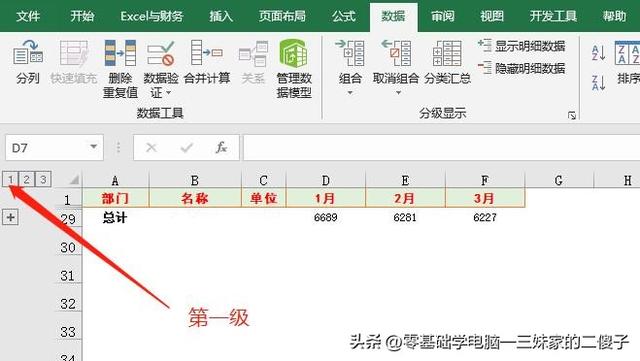Screen dimensions: 640x361
Task: Open the 文件 tab
Action: coord(28,16)
